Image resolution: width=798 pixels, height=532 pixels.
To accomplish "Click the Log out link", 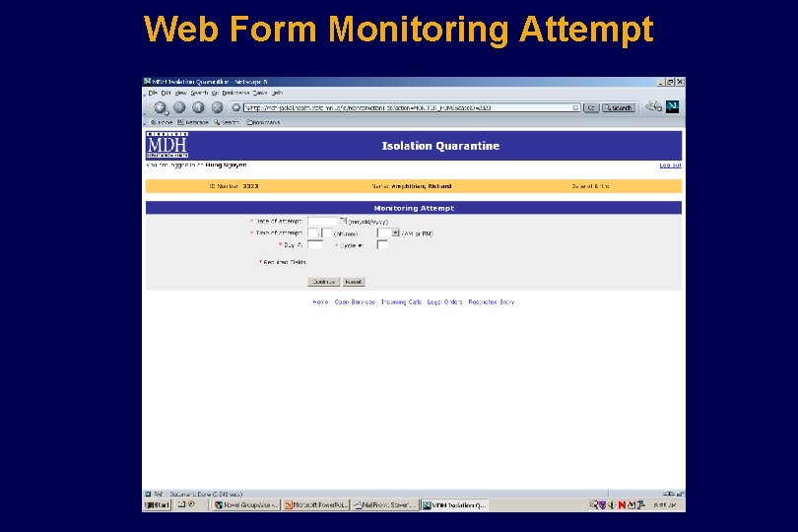I will (x=670, y=166).
